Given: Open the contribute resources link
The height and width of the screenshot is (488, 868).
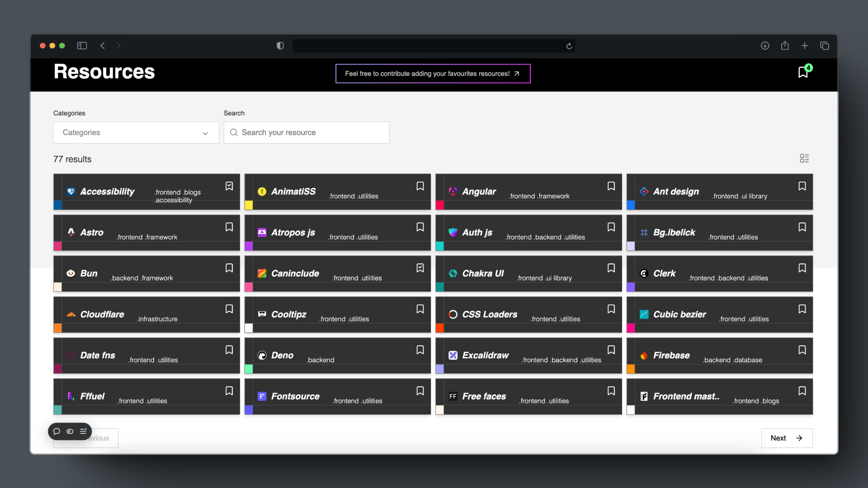Looking at the screenshot, I should tap(433, 74).
